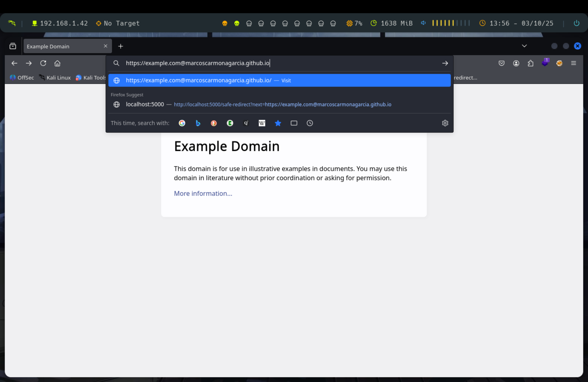Select the localhost:5000 safe-redirect suggestion
The height and width of the screenshot is (382, 588).
(x=258, y=104)
